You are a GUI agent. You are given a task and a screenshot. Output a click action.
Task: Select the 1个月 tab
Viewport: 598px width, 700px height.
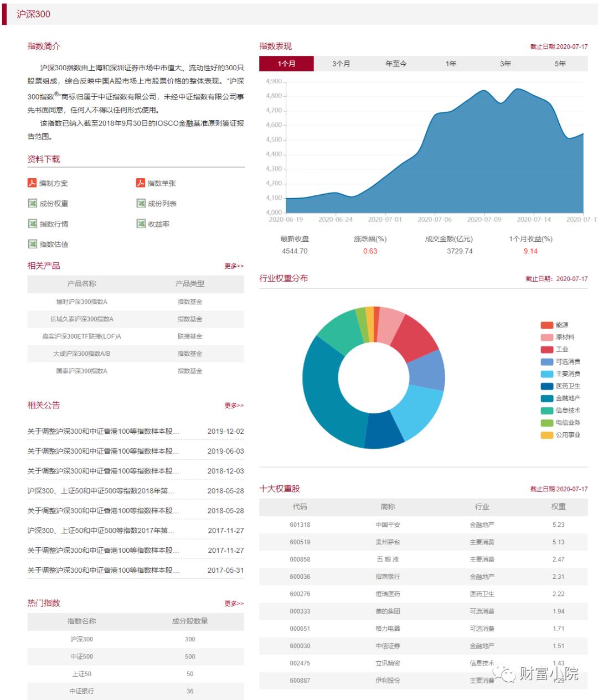(x=286, y=64)
